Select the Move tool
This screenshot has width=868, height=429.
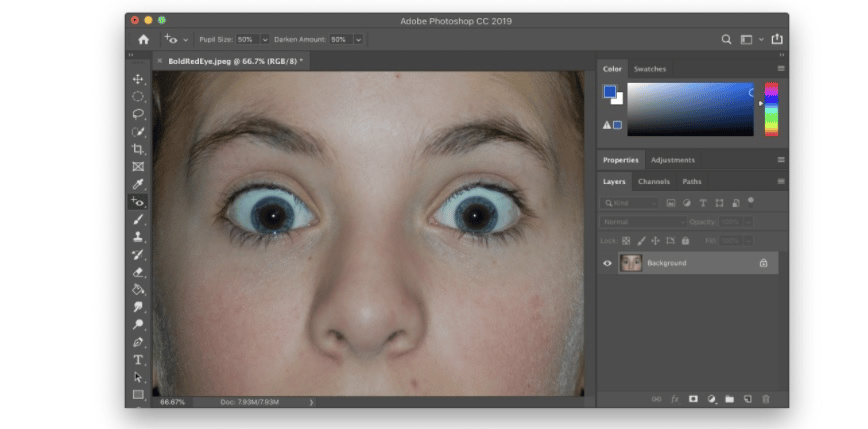pos(138,79)
